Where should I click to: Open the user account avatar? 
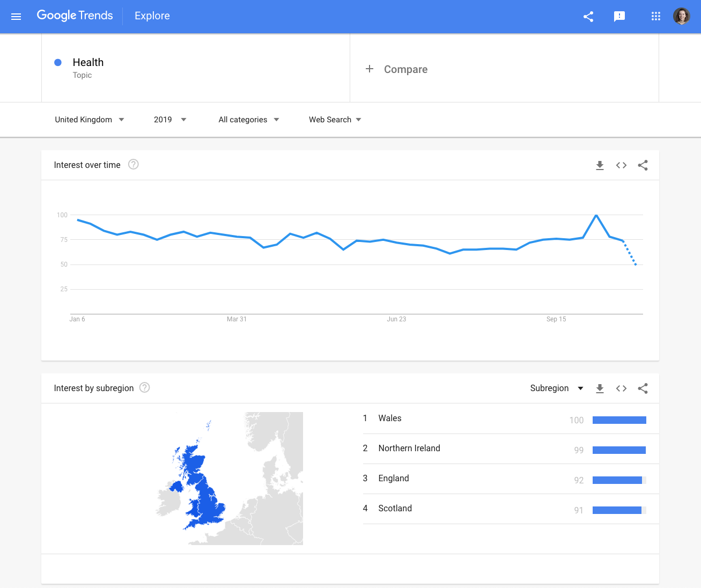click(682, 16)
